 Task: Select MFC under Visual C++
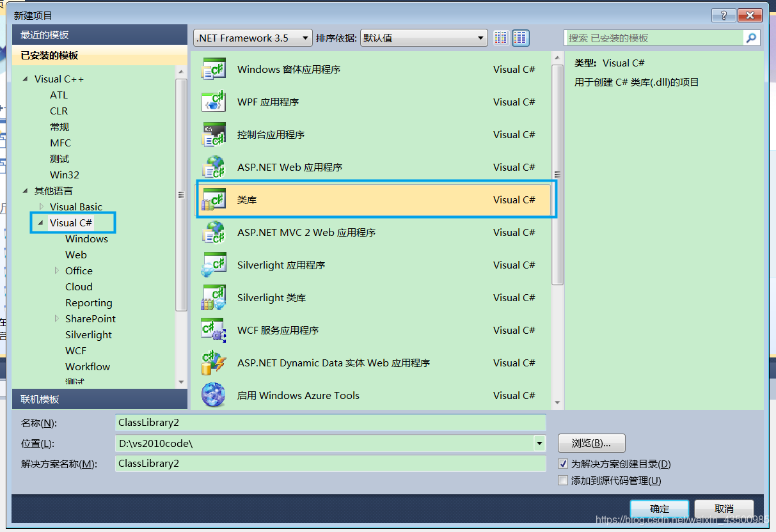[x=61, y=143]
